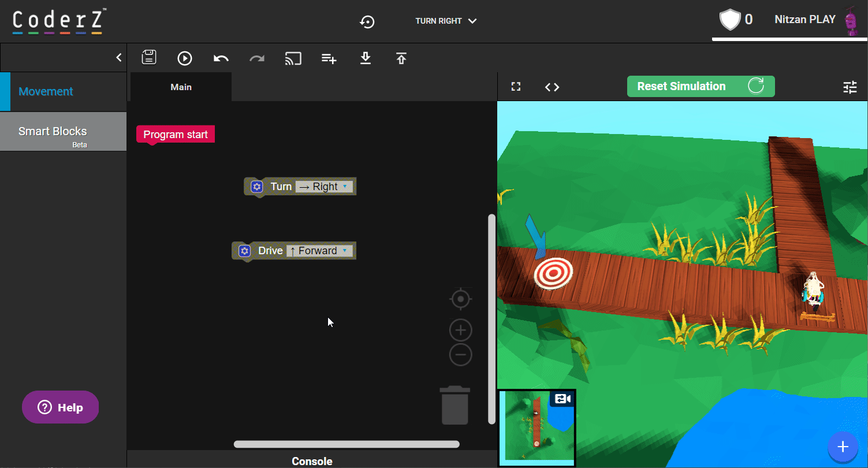Open the TURN RIGHT mission dropdown

pyautogui.click(x=446, y=21)
